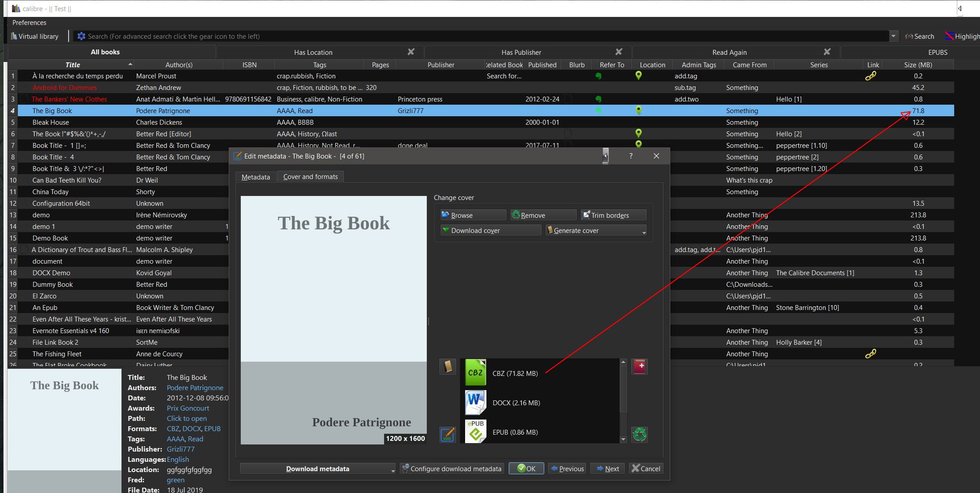Click the remove format recycle icon

(640, 434)
